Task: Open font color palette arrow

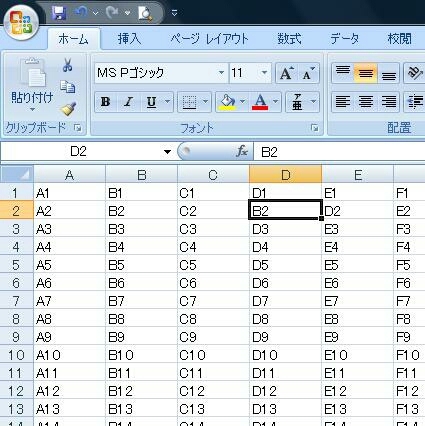Action: click(x=276, y=102)
